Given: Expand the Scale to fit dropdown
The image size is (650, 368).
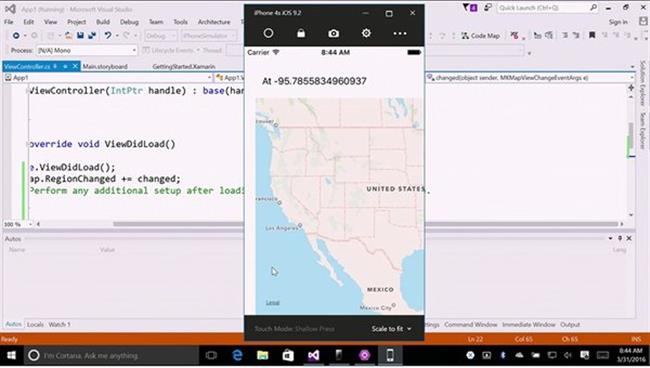Looking at the screenshot, I should click(x=391, y=329).
